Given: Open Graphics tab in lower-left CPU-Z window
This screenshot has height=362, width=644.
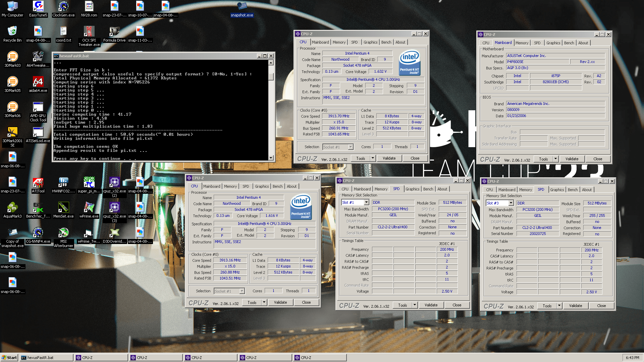Looking at the screenshot, I should [x=262, y=186].
